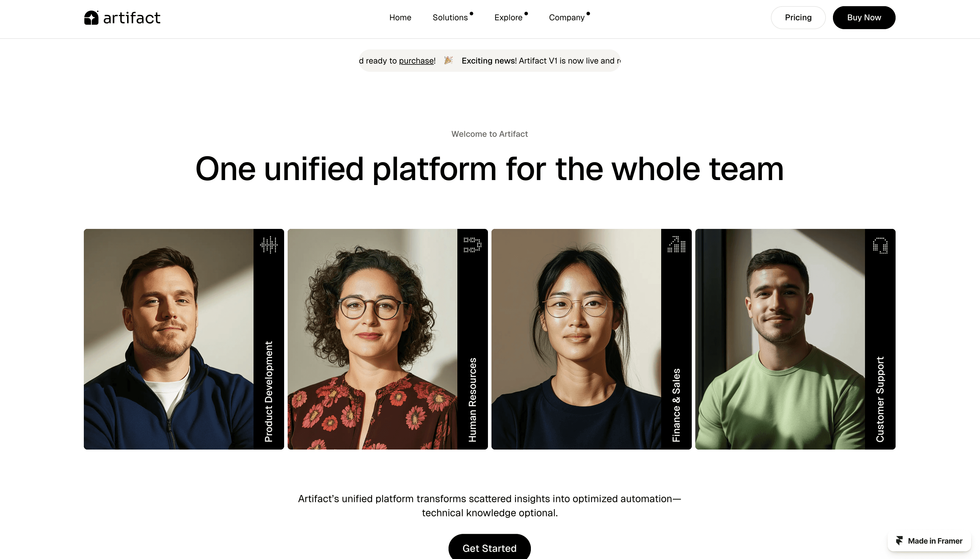Click the party popper emoji in announcement banner

click(449, 60)
